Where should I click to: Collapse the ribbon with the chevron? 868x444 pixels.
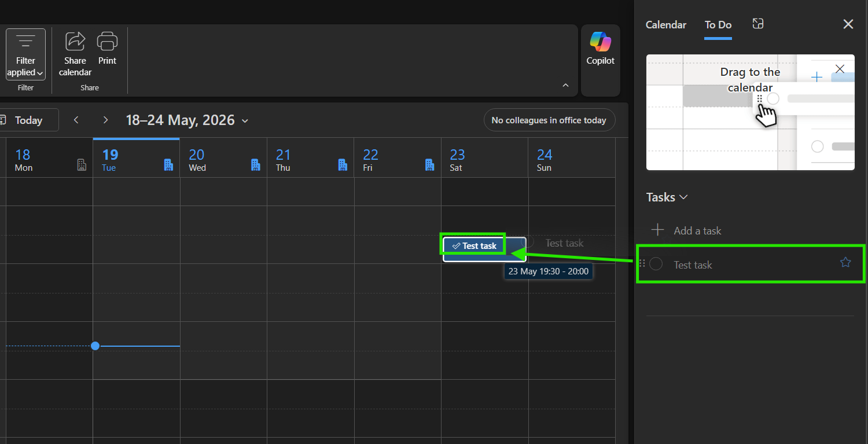pyautogui.click(x=566, y=86)
